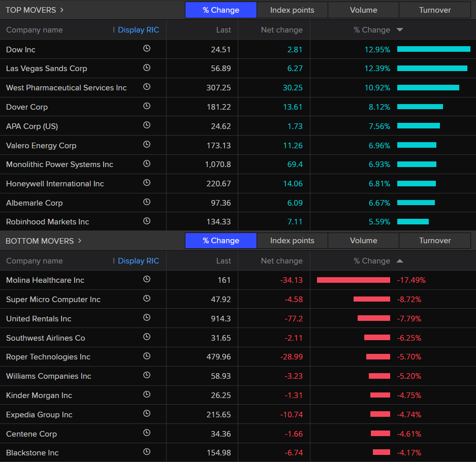Select the Turnover tab in Top Movers
This screenshot has height=462, width=476.
435,10
